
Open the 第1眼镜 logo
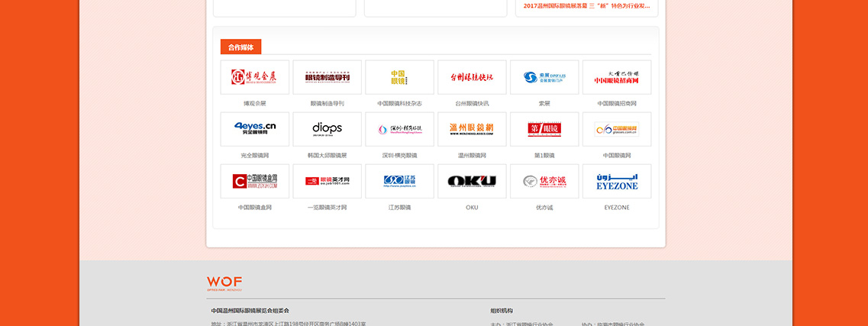[545, 130]
